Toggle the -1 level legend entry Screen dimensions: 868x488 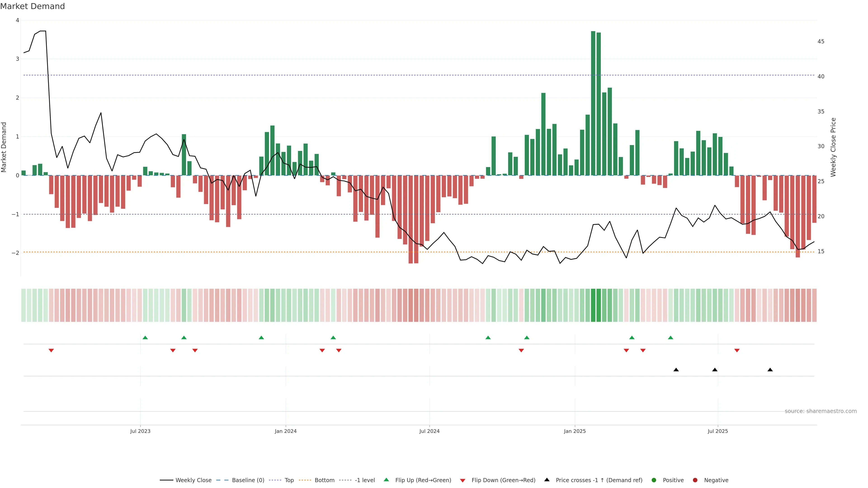pyautogui.click(x=365, y=480)
